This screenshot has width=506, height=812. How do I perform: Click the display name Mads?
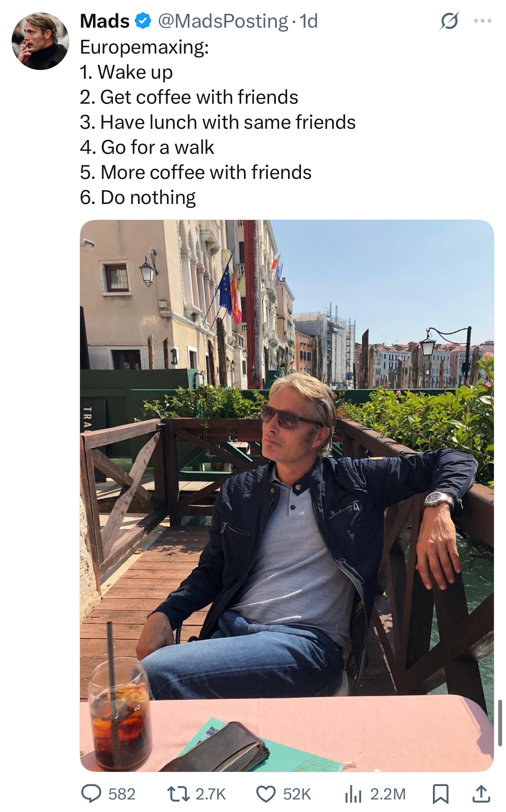pyautogui.click(x=105, y=21)
